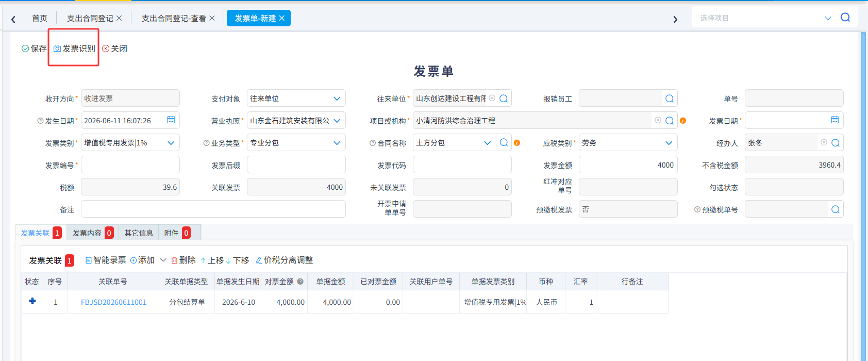Open the 发票类别 dropdown
This screenshot has height=361, width=868.
click(x=171, y=143)
